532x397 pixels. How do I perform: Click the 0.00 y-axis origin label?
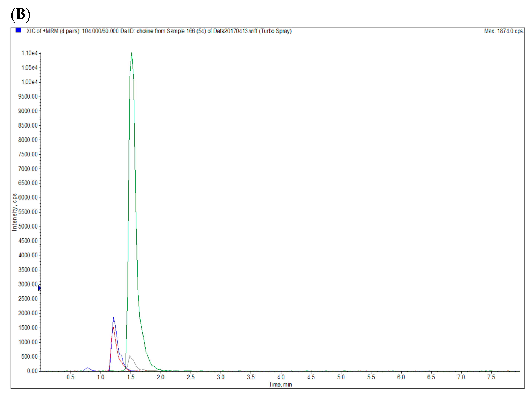click(32, 371)
